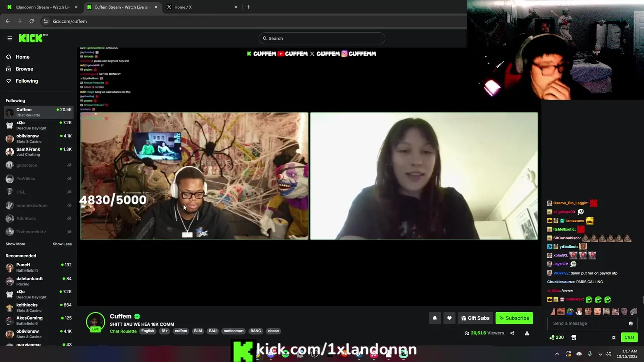644x362 pixels.
Task: Collapse the list with Show Less
Action: [62, 244]
